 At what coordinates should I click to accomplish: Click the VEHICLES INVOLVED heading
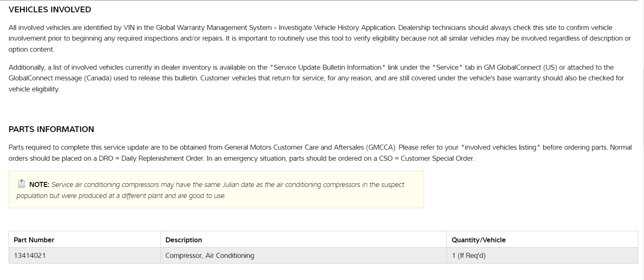click(50, 9)
